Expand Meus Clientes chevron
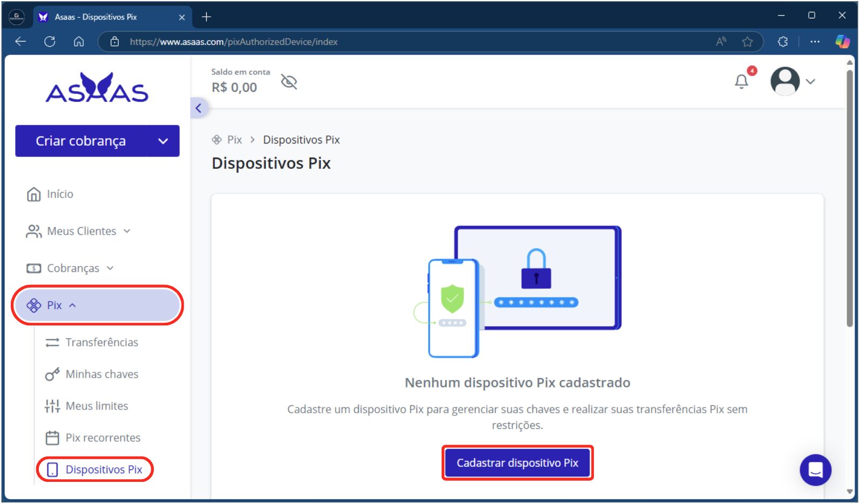The height and width of the screenshot is (504, 860). pyautogui.click(x=127, y=231)
